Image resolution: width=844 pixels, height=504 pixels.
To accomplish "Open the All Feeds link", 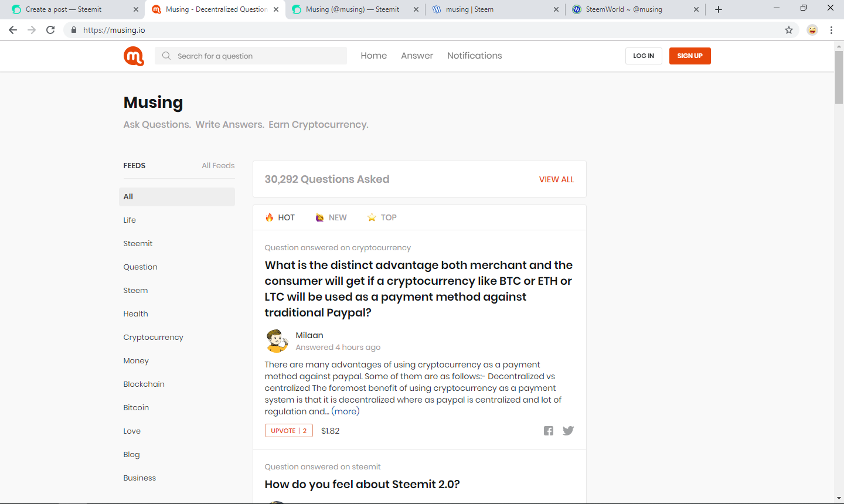I will click(218, 166).
